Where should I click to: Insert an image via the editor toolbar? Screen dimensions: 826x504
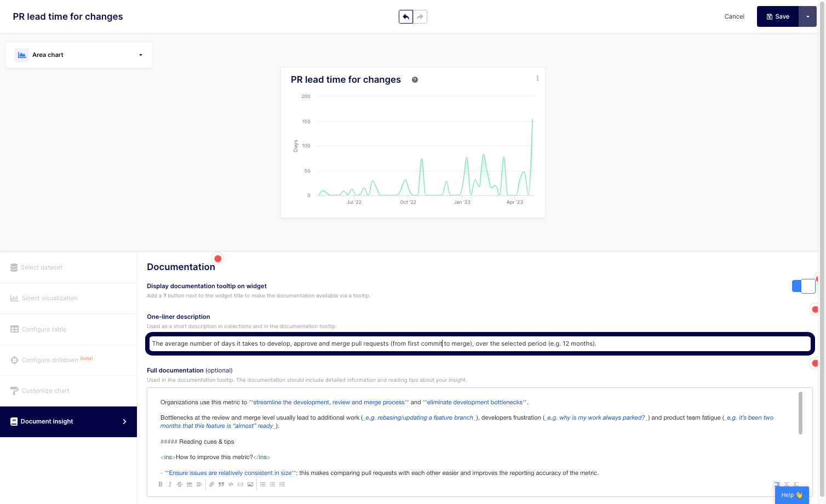(x=250, y=484)
